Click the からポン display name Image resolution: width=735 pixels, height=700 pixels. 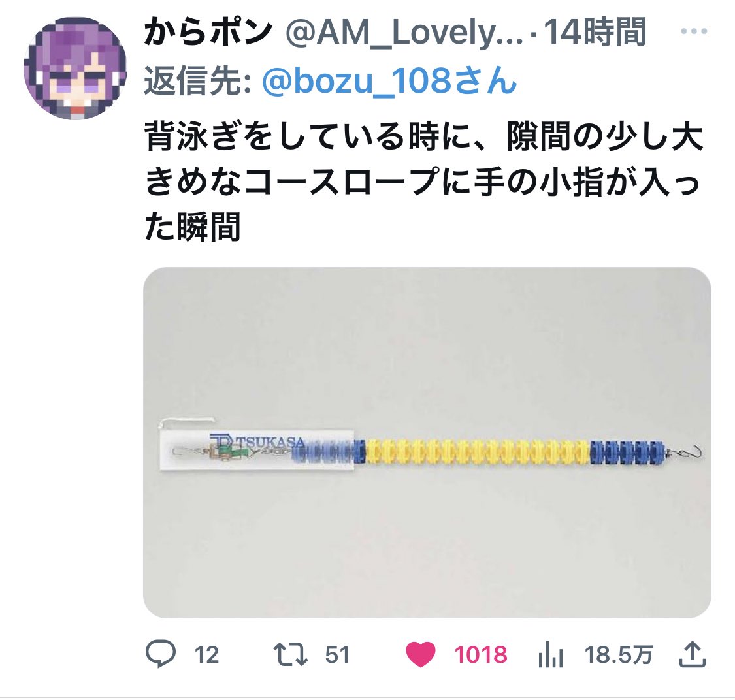pos(209,32)
